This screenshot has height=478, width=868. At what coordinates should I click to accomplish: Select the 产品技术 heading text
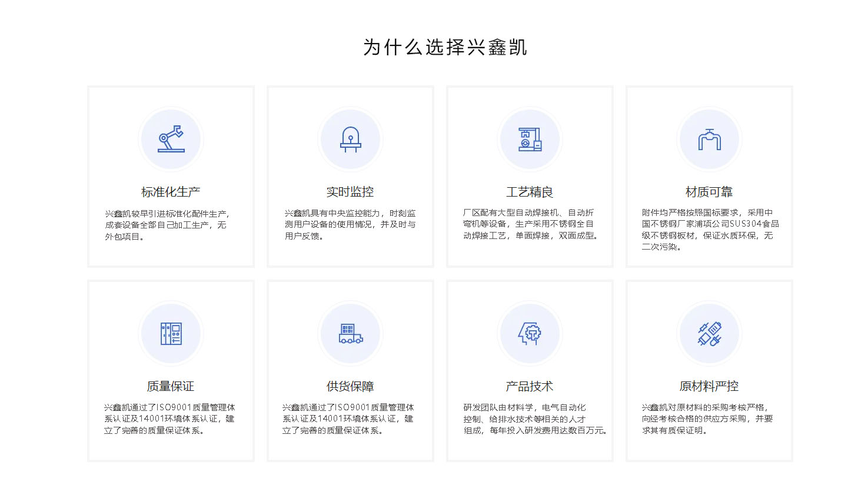[x=530, y=386]
